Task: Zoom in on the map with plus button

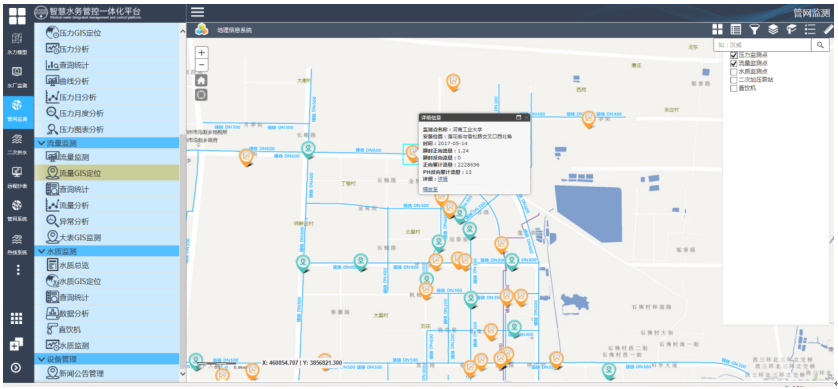Action: coord(201,53)
